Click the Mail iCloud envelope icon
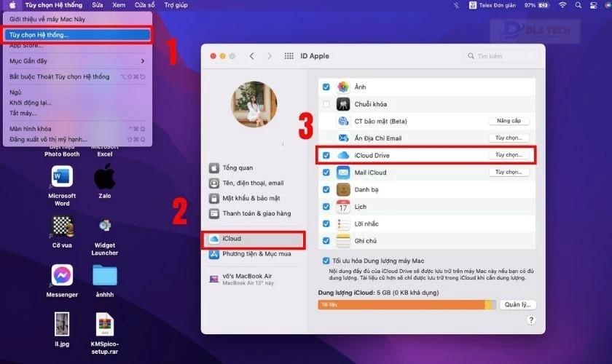The height and width of the screenshot is (364, 612). tap(343, 173)
